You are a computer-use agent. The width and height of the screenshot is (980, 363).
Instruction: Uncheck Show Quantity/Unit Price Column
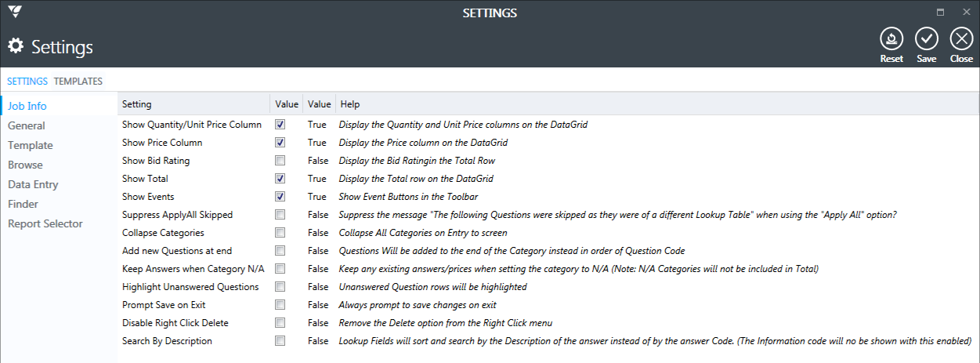point(280,125)
